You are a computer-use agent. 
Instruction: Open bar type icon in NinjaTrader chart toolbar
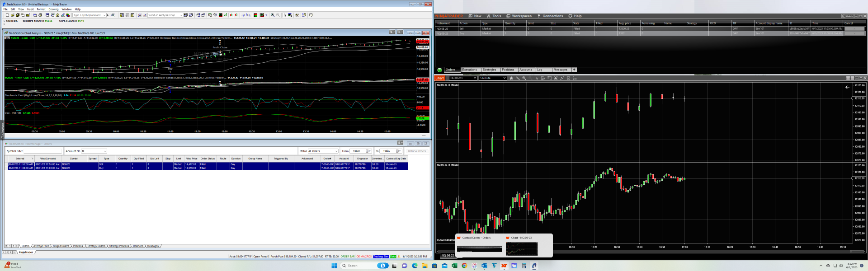[x=511, y=78]
